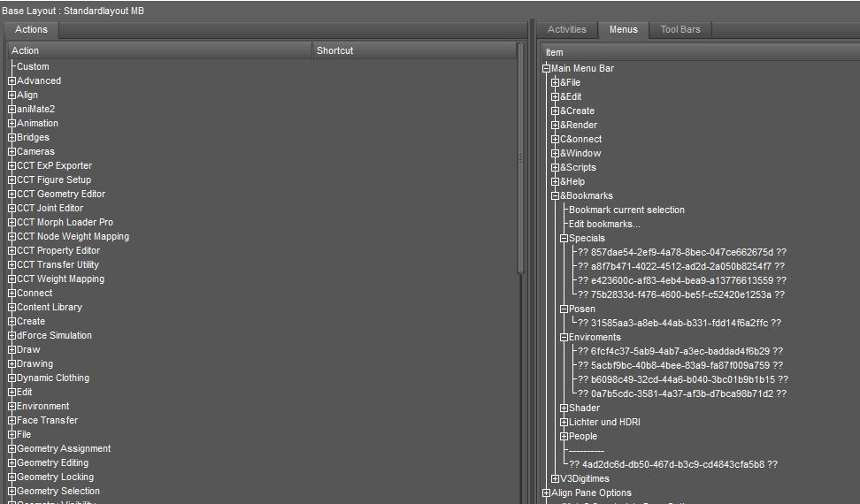Click CCT Figure Setup label
The image size is (860, 504).
tap(54, 179)
